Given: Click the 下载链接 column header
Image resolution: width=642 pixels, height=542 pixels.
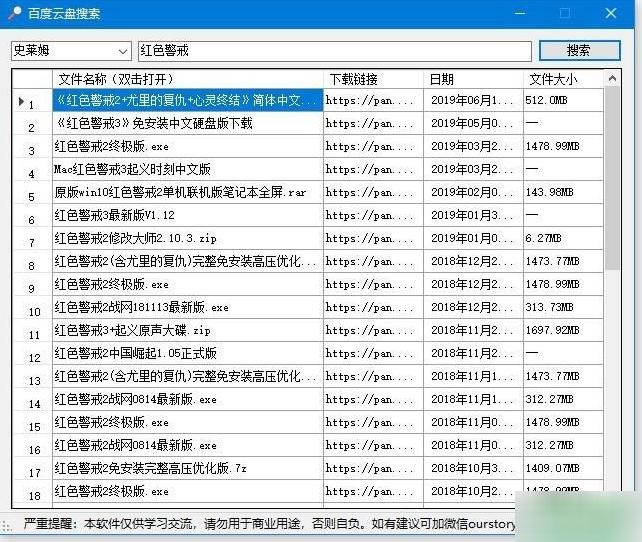Looking at the screenshot, I should pos(373,79).
